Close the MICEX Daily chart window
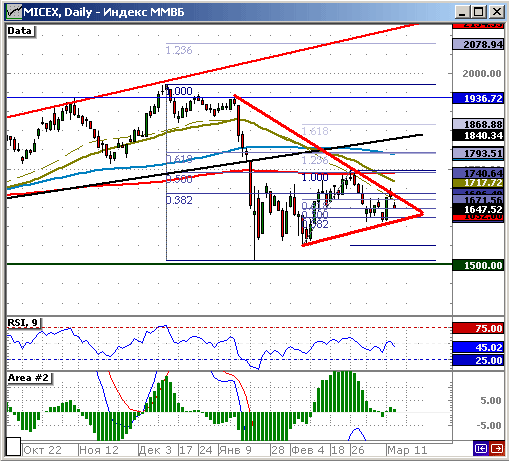509x461 pixels. click(497, 12)
